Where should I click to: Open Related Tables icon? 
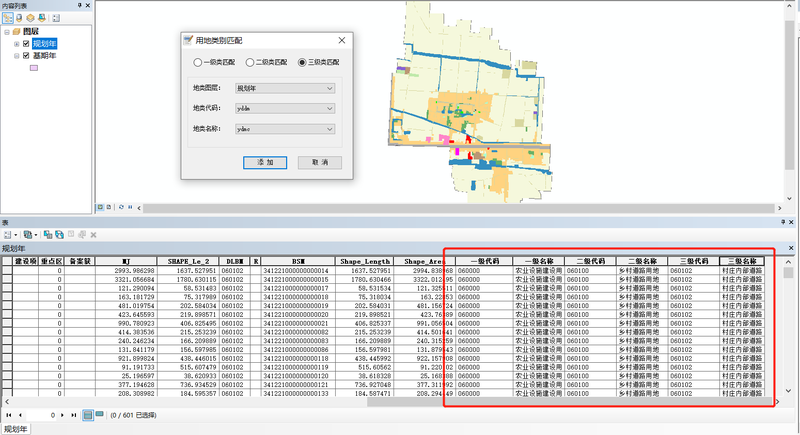28,235
